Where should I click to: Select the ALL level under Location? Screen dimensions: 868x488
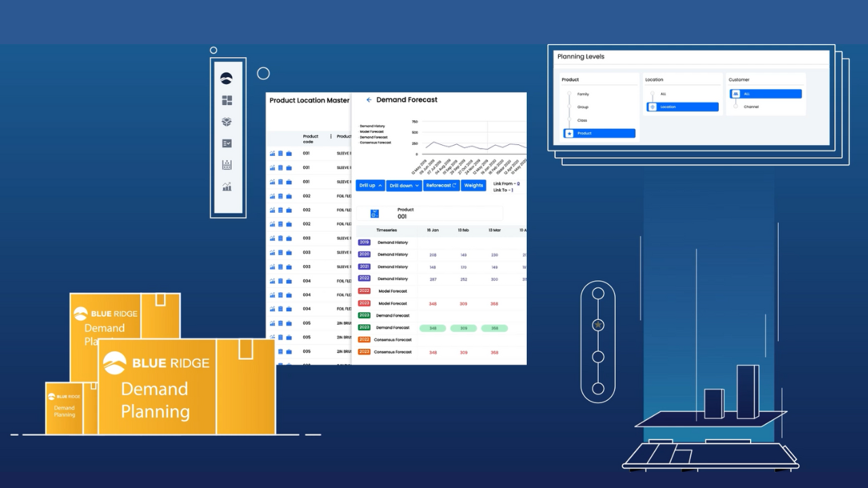[x=663, y=94]
